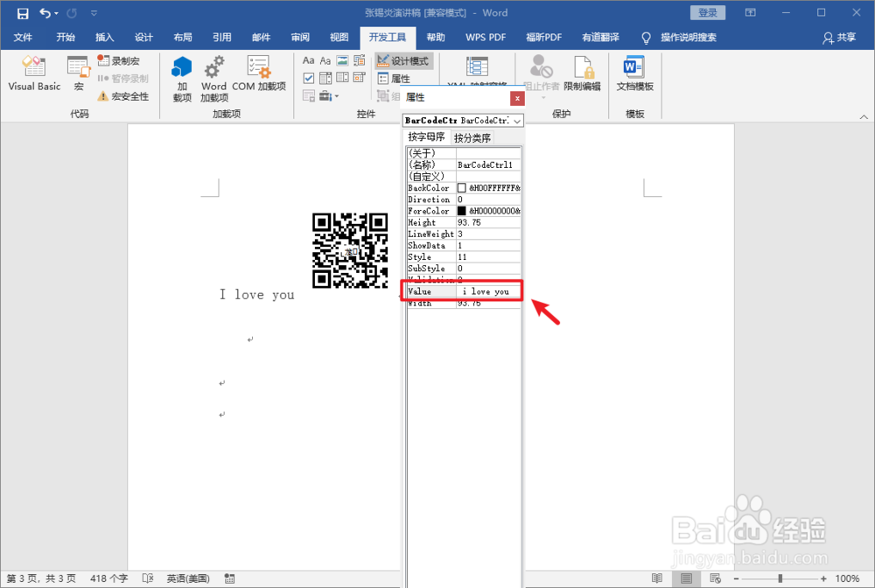
Task: Insert a picture content control
Action: pos(343,60)
